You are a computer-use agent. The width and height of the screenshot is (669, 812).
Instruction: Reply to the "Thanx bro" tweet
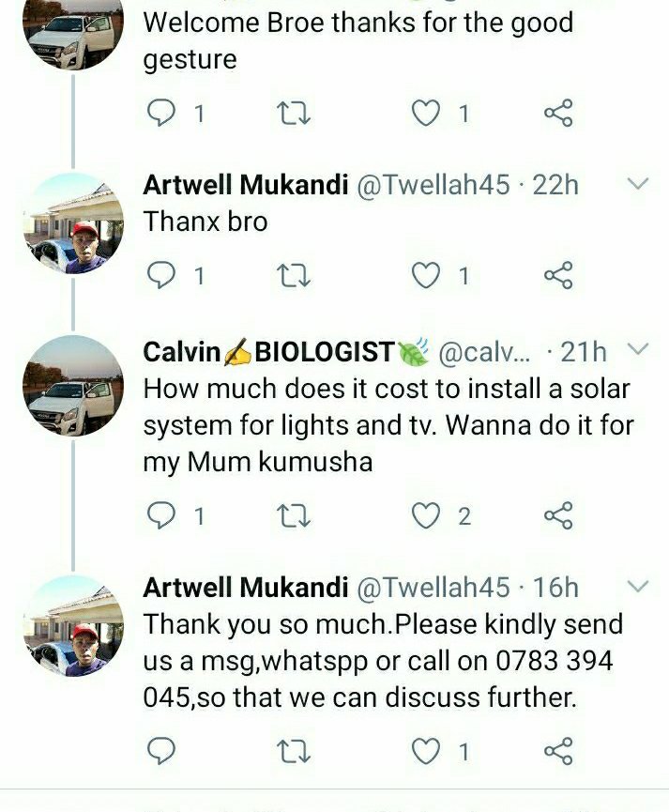(x=162, y=276)
